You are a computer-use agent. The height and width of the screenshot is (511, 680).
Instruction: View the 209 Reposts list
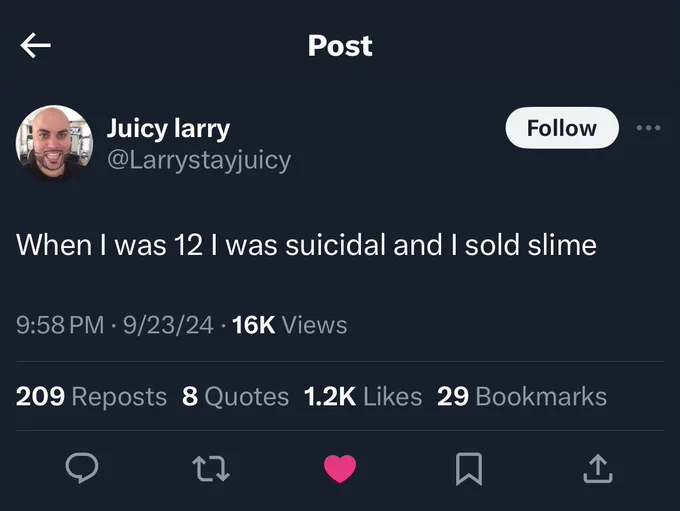pyautogui.click(x=91, y=396)
